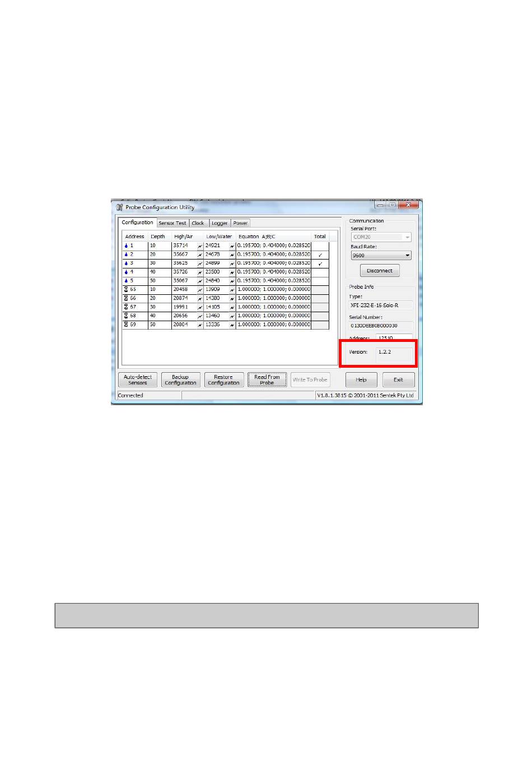Image resolution: width=532 pixels, height=778 pixels.
Task: Click the normalize icon beside Low/Water value 14105
Action: (x=232, y=307)
